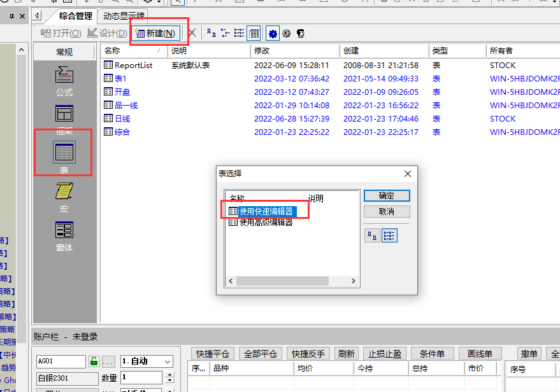The image size is (560, 392).
Task: Toggle the blue gear toolbar icon
Action: (273, 34)
